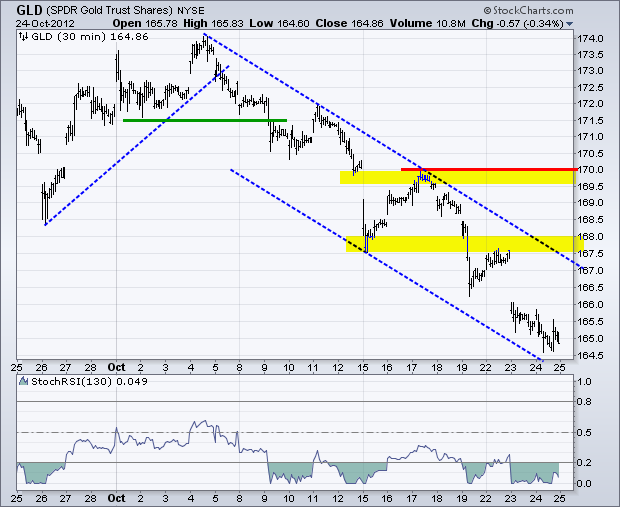Click the 'StochRSI(130) 0.049' label

pos(89,382)
